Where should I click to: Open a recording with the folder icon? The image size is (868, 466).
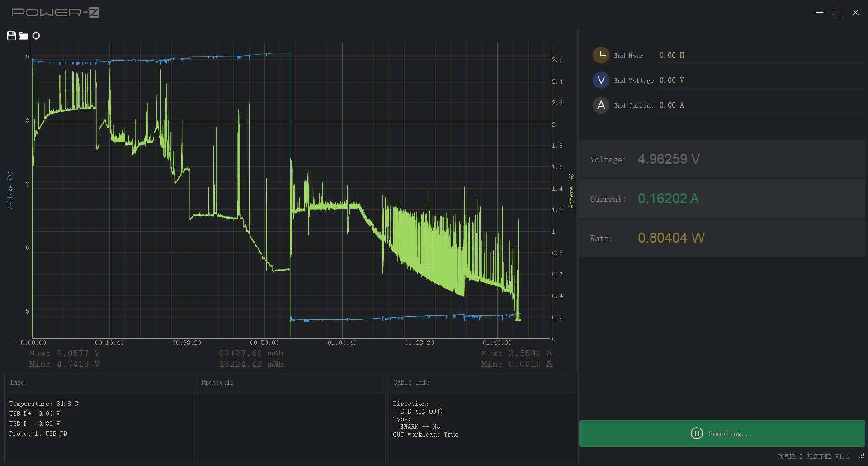pos(24,36)
